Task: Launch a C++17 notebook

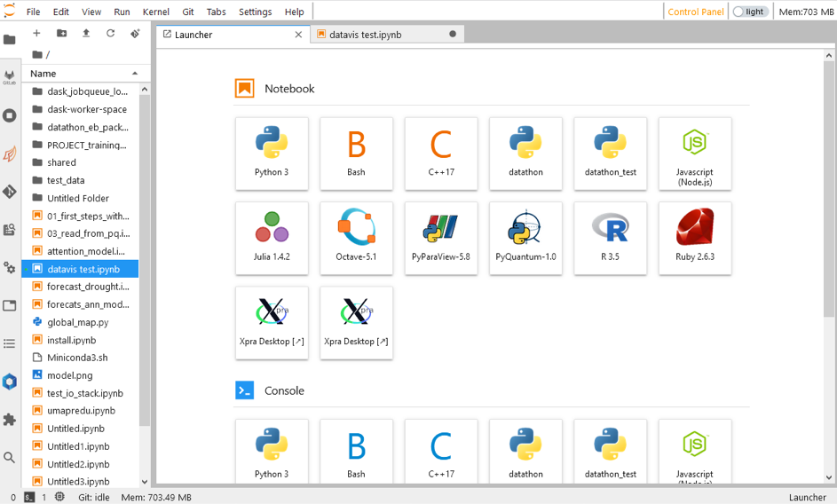Action: coord(441,154)
